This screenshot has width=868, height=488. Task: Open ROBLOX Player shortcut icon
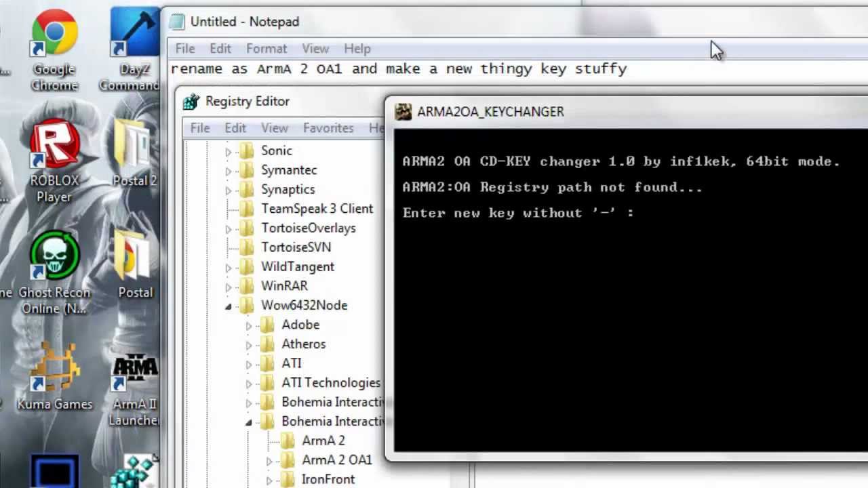(54, 160)
